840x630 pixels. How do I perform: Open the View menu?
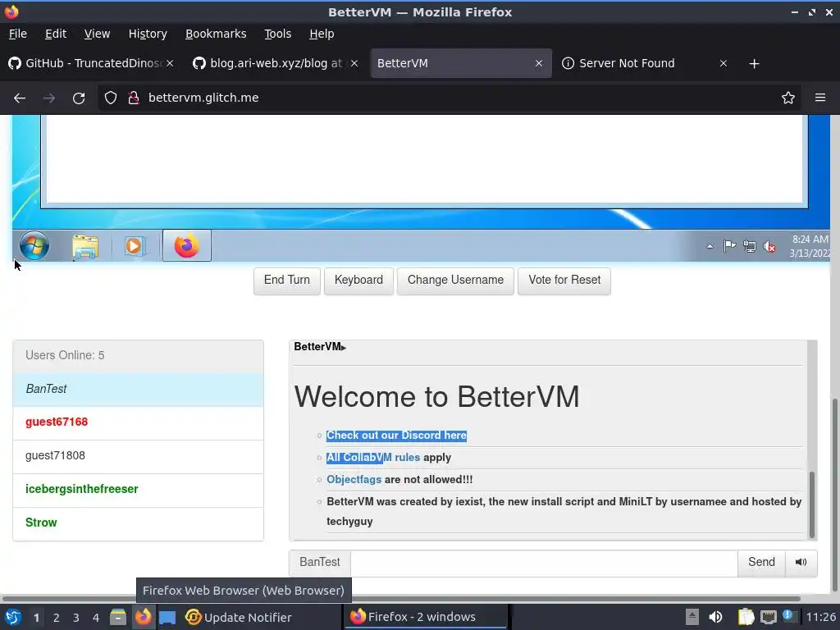point(97,34)
